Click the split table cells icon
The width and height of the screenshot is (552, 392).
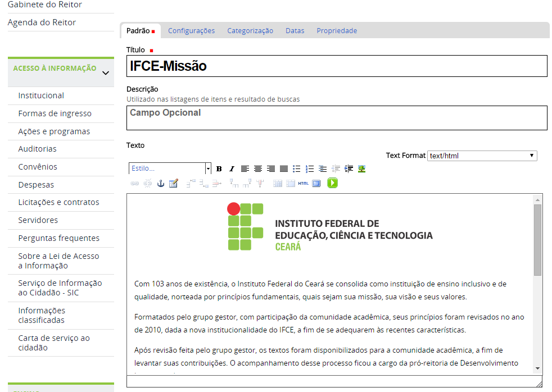pos(278,183)
